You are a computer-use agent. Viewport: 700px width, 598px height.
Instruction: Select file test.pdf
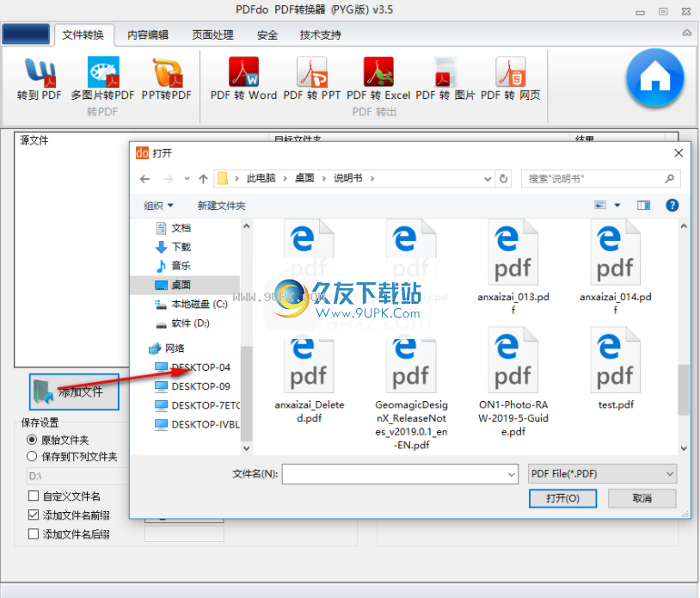pos(615,368)
